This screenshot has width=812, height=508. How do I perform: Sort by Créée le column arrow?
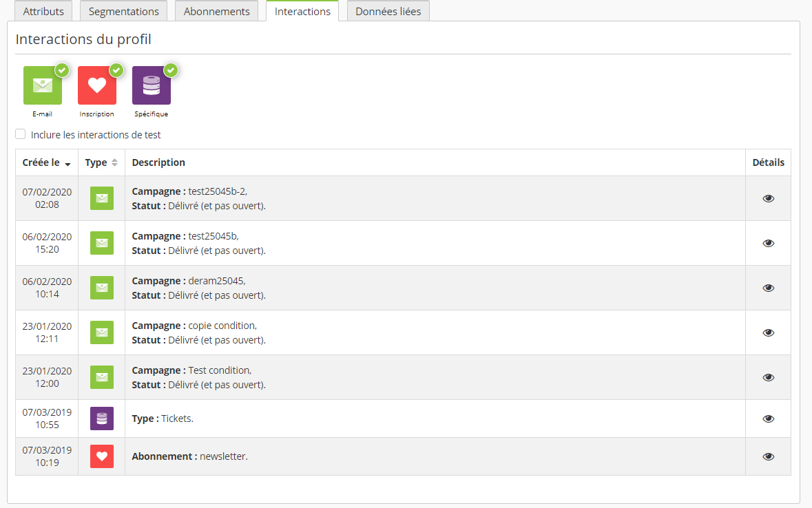click(x=67, y=164)
